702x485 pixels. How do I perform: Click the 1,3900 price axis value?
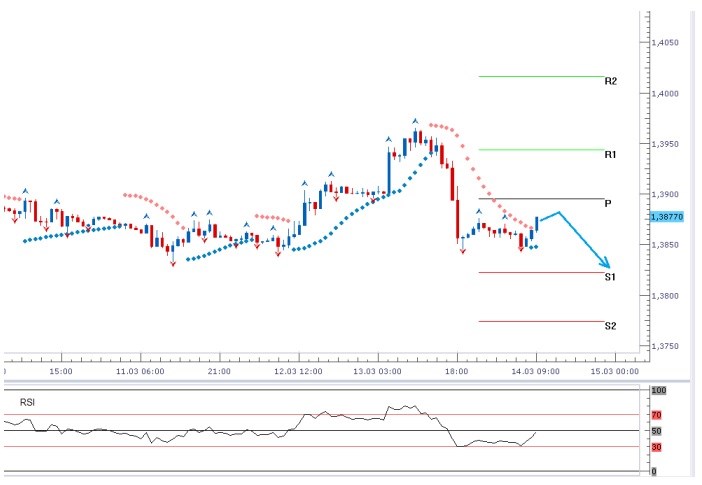pos(665,194)
